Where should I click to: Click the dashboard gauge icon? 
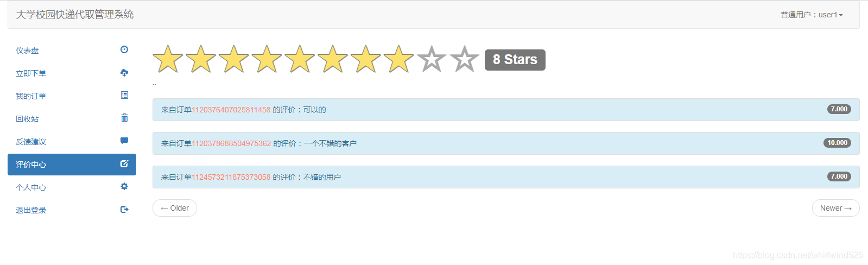(124, 50)
